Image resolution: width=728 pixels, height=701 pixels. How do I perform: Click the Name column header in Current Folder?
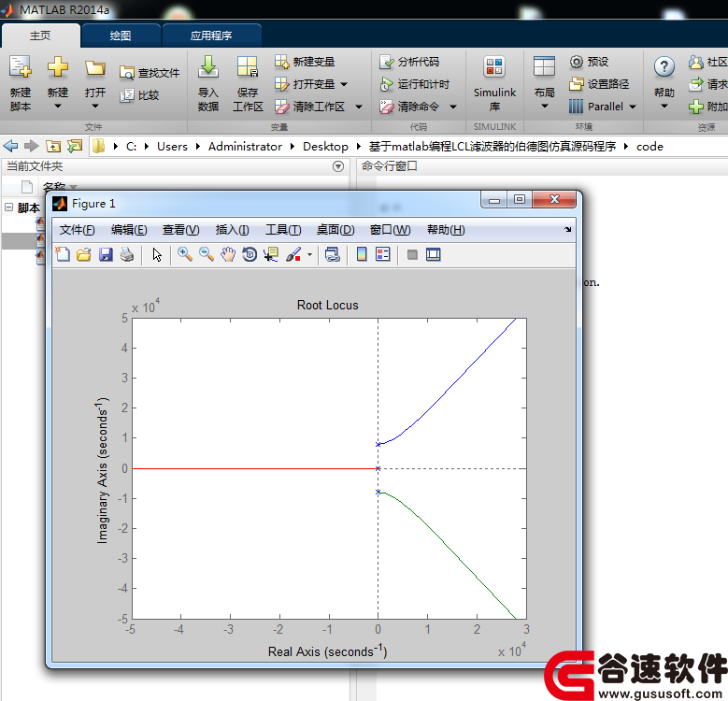coord(54,187)
